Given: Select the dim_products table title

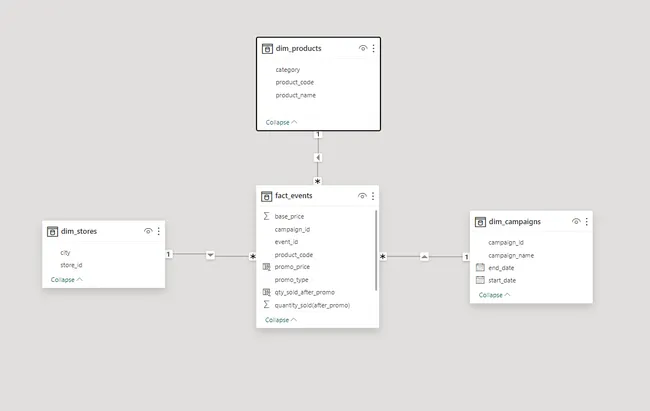Looking at the screenshot, I should [298, 49].
